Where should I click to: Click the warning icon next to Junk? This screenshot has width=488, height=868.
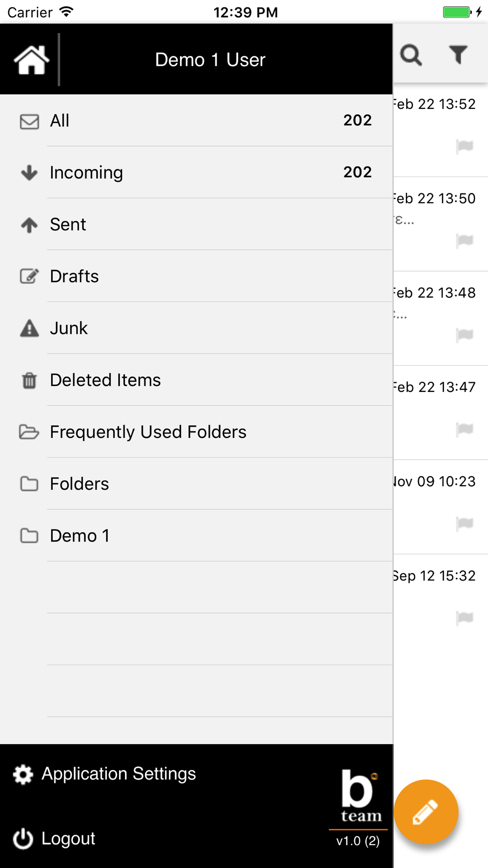[29, 328]
